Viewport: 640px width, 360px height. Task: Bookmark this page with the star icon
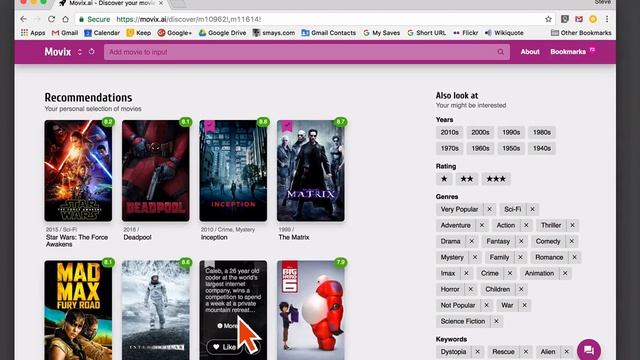click(x=548, y=19)
